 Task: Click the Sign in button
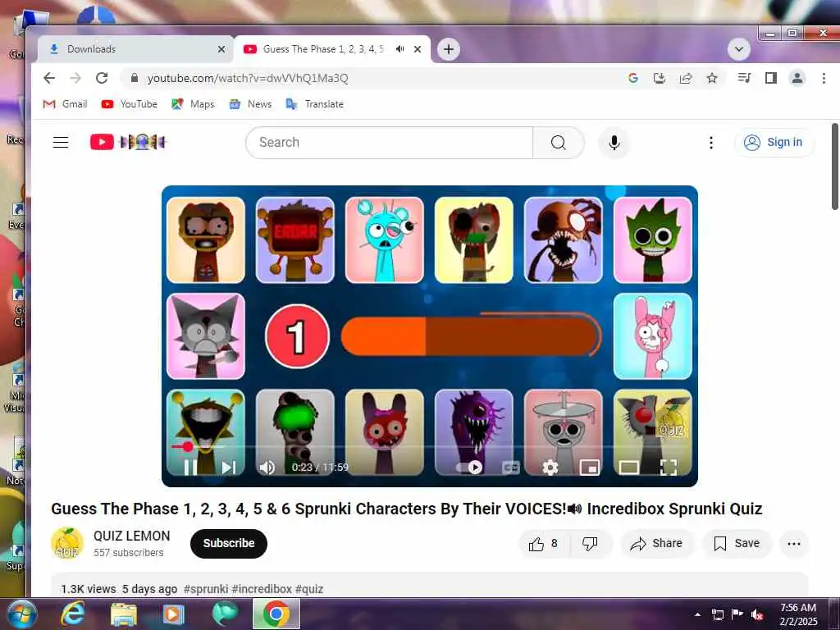[774, 143]
